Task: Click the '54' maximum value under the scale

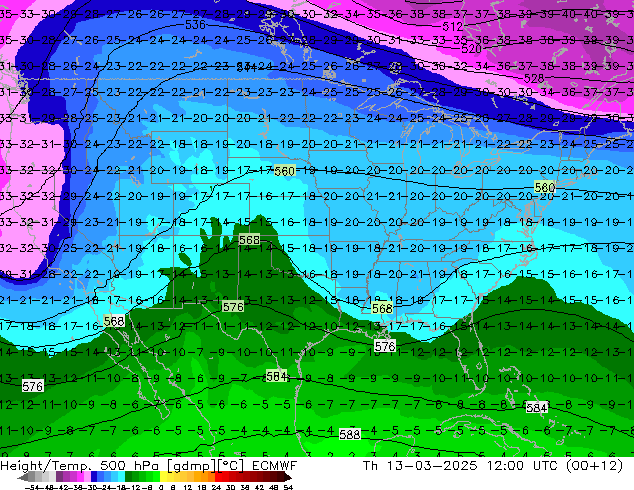Action: pyautogui.click(x=288, y=487)
